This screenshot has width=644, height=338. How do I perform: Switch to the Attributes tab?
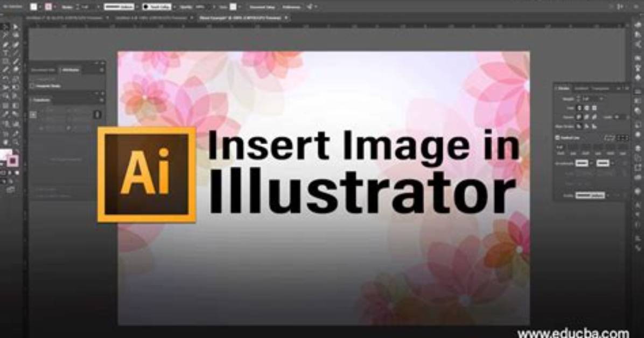click(x=70, y=70)
